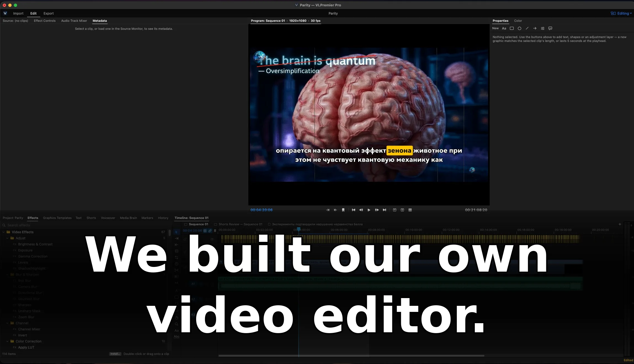Add a timeline marker with bookmark icon

(x=215, y=231)
